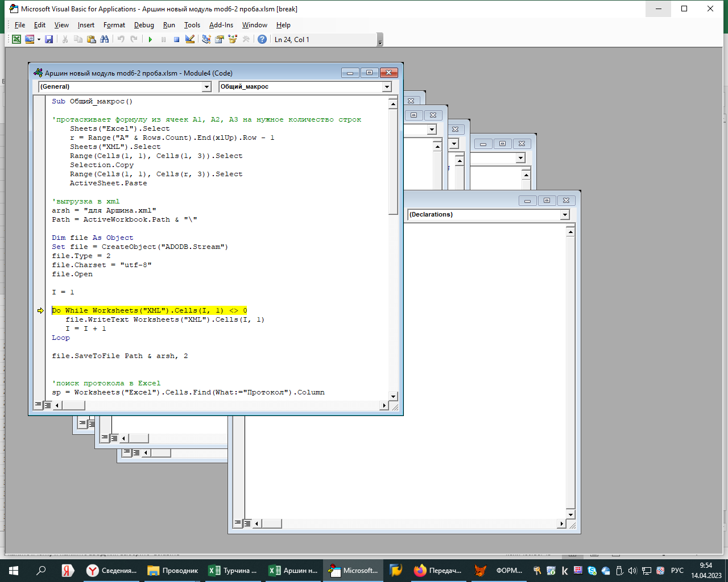Click the Insert UserForm dropdown arrow
Image resolution: width=728 pixels, height=582 pixels.
pos(39,39)
